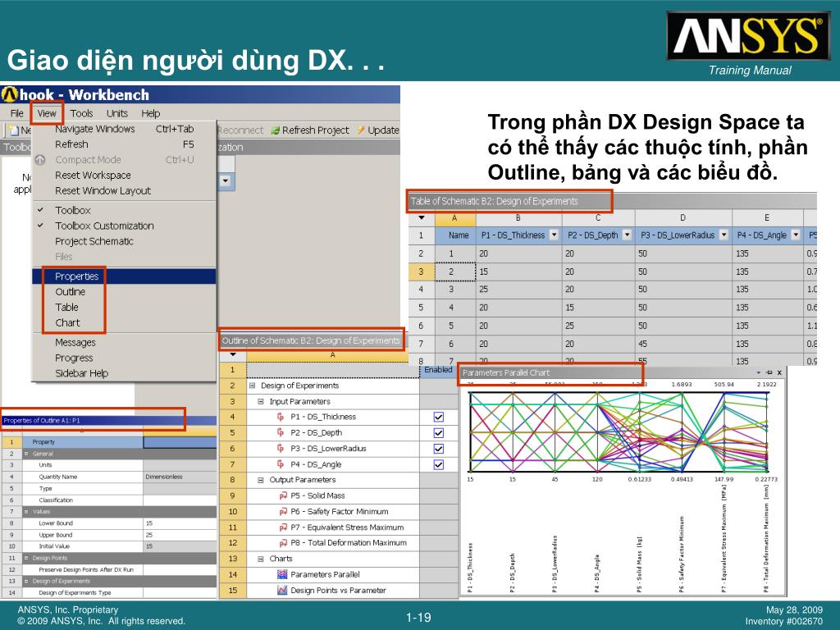Collapse the General group in Properties

click(25, 454)
